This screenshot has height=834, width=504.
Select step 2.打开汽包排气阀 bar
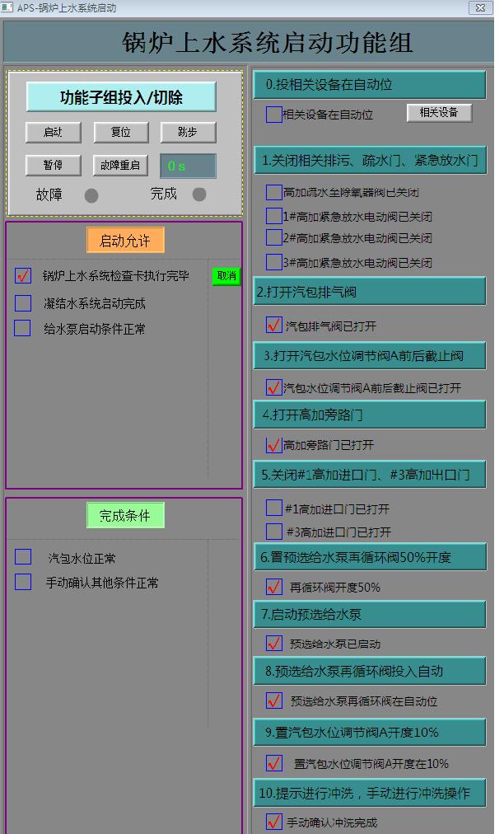coord(369,292)
